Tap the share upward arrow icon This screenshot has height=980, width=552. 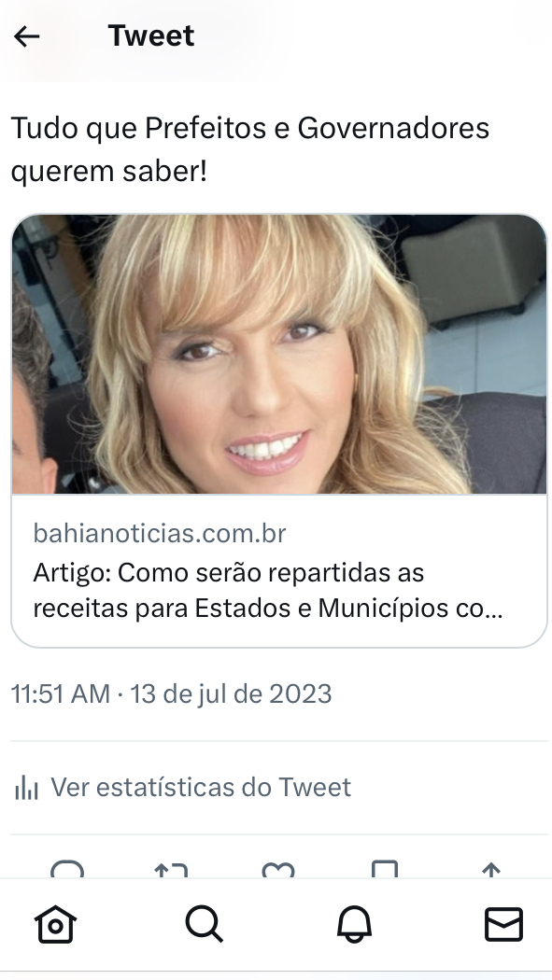[x=491, y=870]
